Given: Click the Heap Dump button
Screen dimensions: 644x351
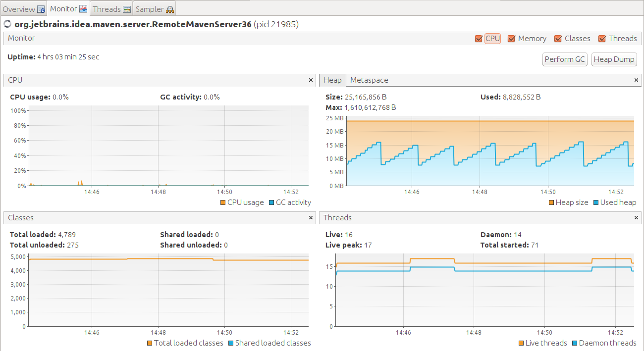Looking at the screenshot, I should (x=614, y=59).
